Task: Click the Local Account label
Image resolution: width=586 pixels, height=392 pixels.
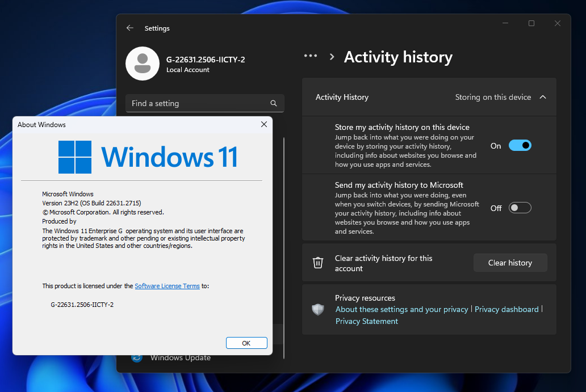Action: (187, 70)
